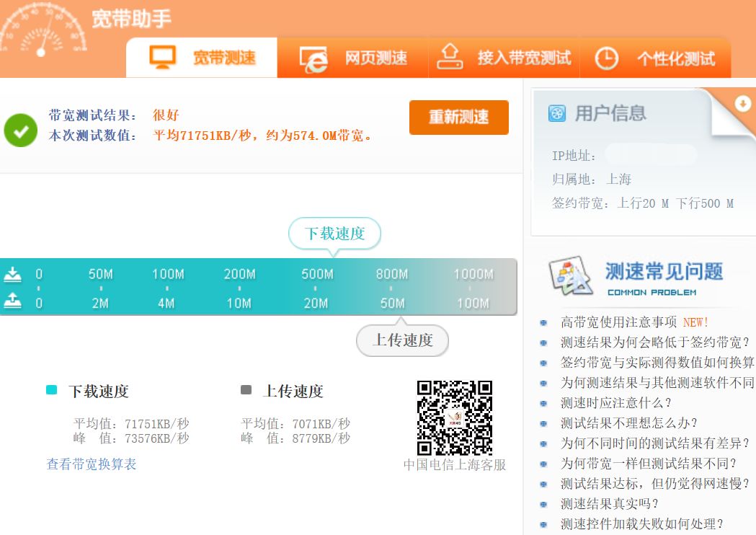Click the 重新测速 button
The height and width of the screenshot is (535, 756).
(x=458, y=117)
